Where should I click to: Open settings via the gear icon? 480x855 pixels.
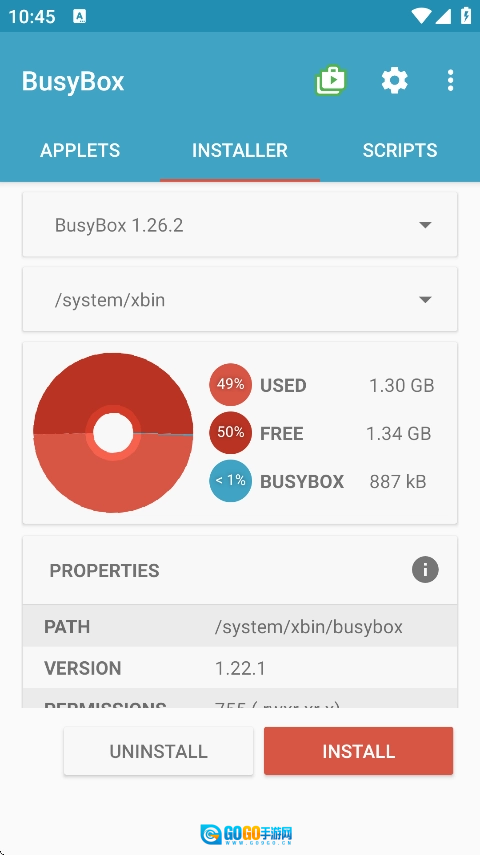point(394,81)
